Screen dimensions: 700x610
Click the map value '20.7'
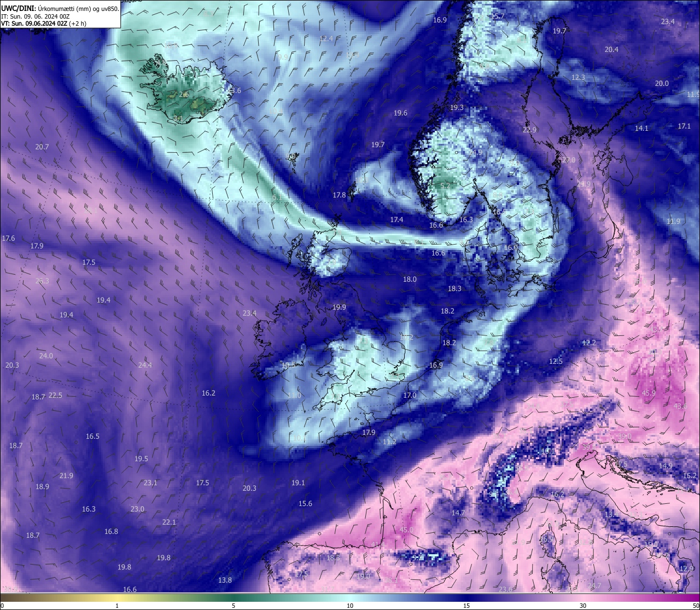[x=42, y=147]
